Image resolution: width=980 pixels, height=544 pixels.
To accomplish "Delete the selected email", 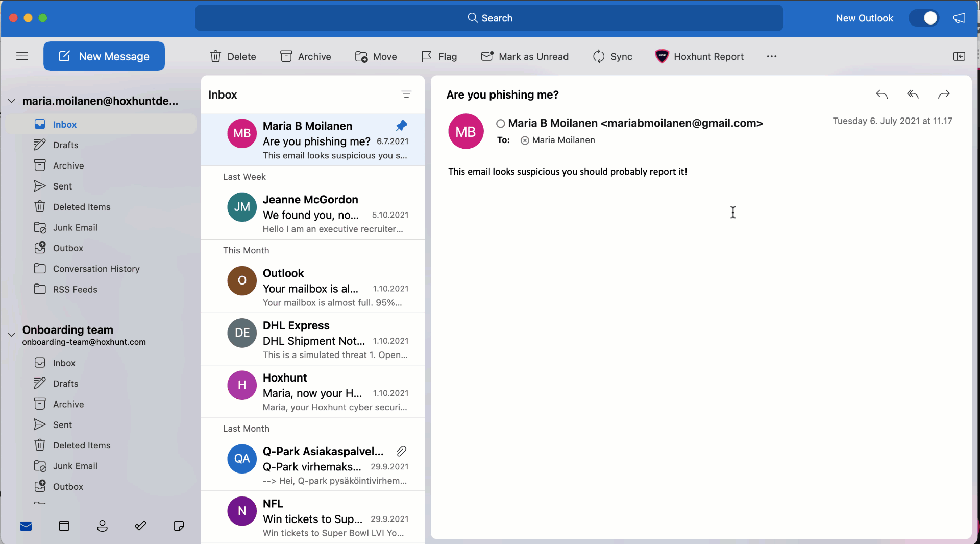I will (233, 56).
